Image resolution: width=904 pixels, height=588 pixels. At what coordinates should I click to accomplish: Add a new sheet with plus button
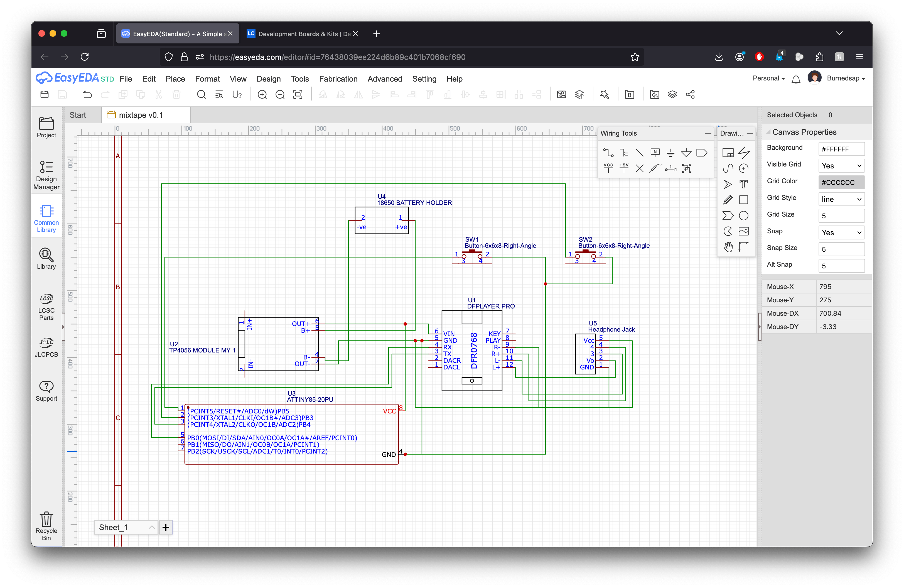[x=166, y=527]
